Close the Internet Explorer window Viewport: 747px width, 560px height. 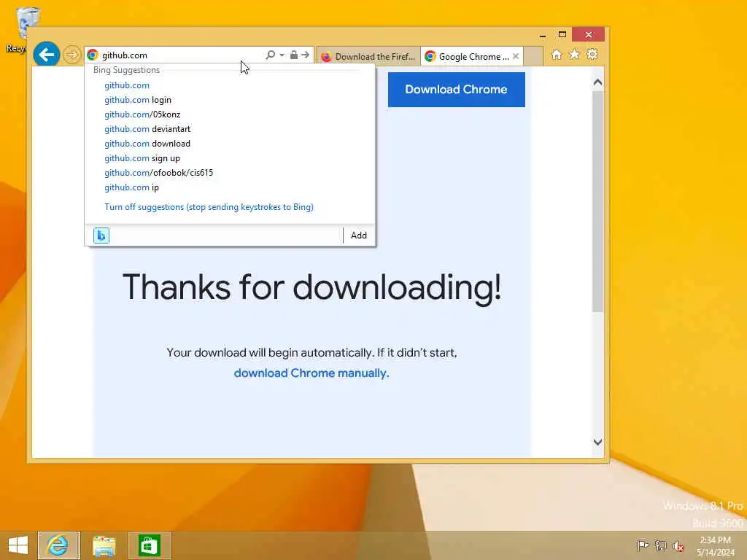point(589,35)
